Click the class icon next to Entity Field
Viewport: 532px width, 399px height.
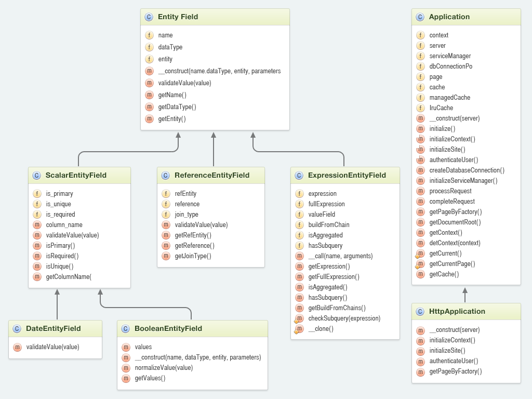point(149,17)
